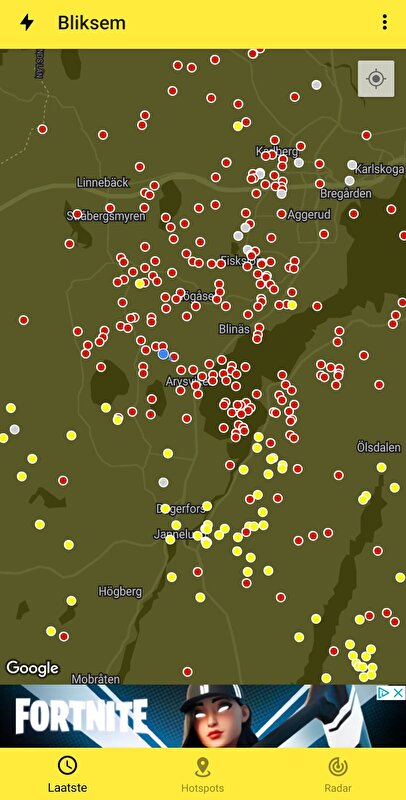406x800 pixels.
Task: Click the Bregården map label
Action: click(x=346, y=194)
